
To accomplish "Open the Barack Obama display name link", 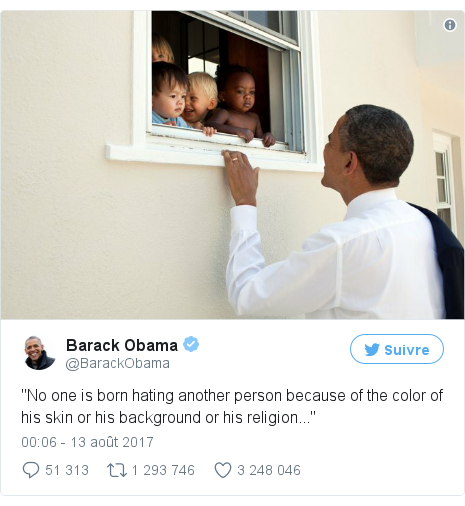I will tap(122, 345).
